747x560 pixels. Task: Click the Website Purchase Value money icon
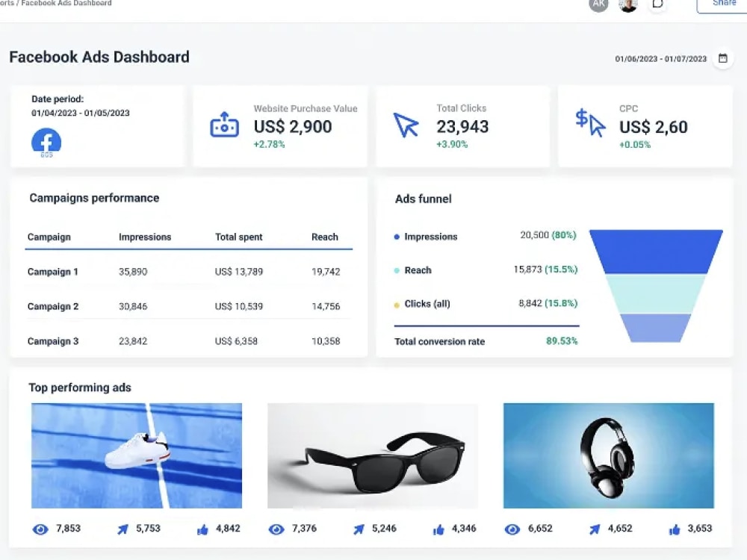224,125
